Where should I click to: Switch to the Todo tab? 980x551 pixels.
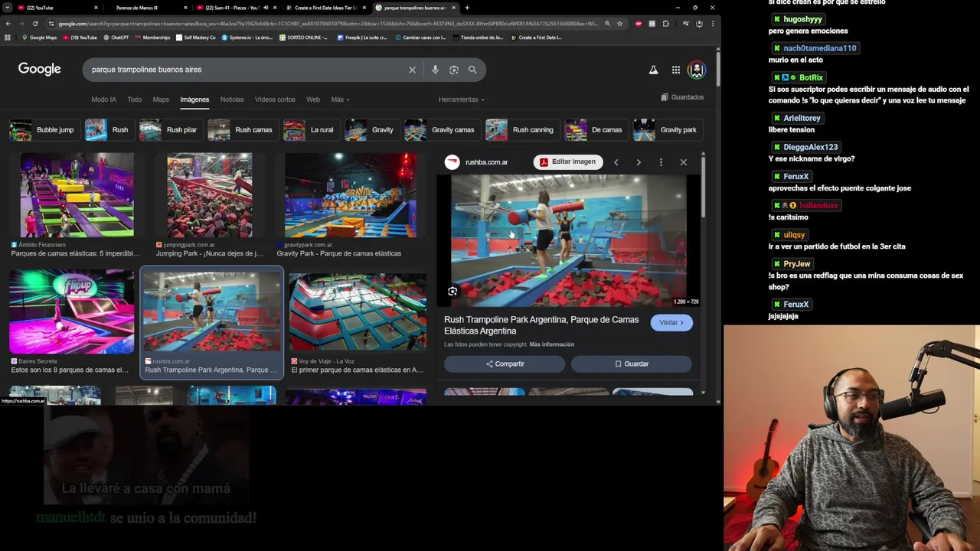click(134, 99)
